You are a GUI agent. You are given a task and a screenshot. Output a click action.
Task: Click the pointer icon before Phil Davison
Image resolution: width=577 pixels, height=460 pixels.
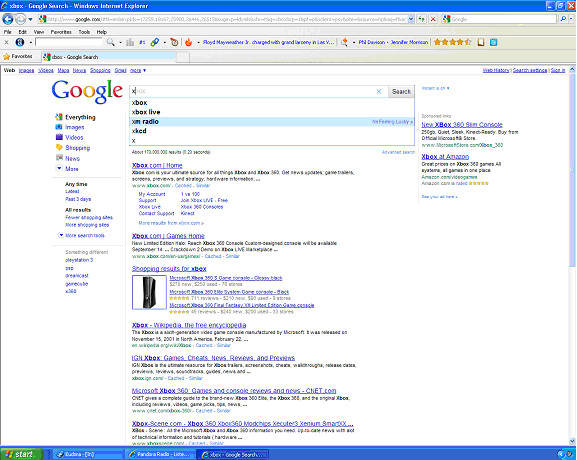tap(344, 42)
